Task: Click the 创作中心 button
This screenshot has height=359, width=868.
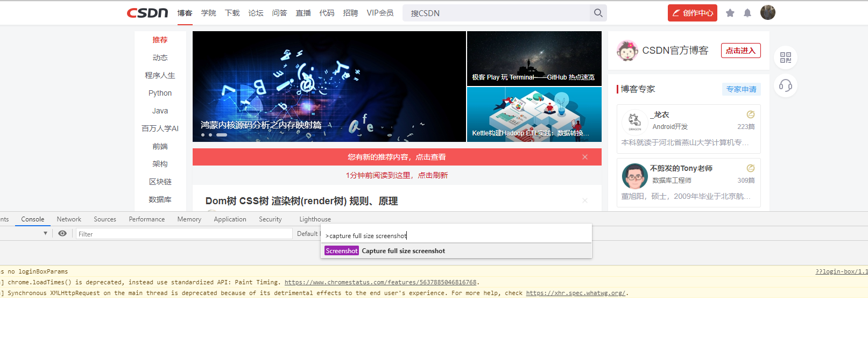Action: pos(693,13)
